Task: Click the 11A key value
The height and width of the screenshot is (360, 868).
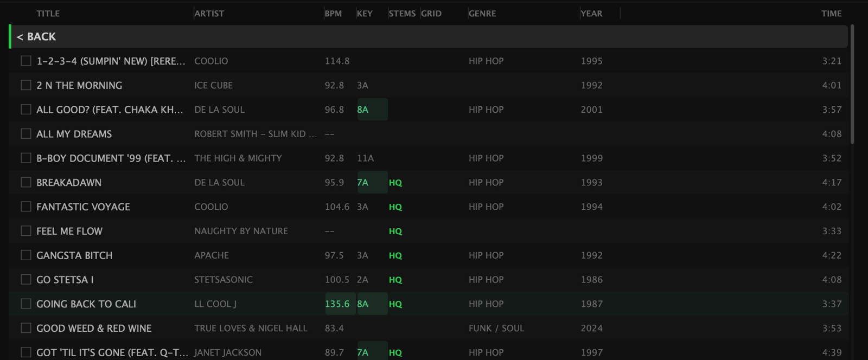Action: [x=366, y=158]
